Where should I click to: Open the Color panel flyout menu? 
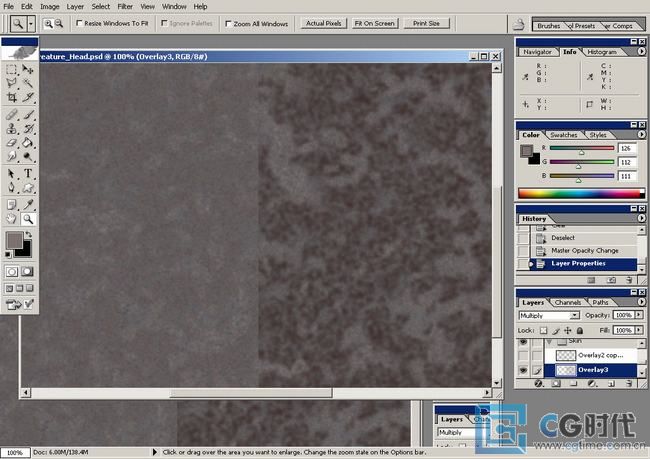641,134
